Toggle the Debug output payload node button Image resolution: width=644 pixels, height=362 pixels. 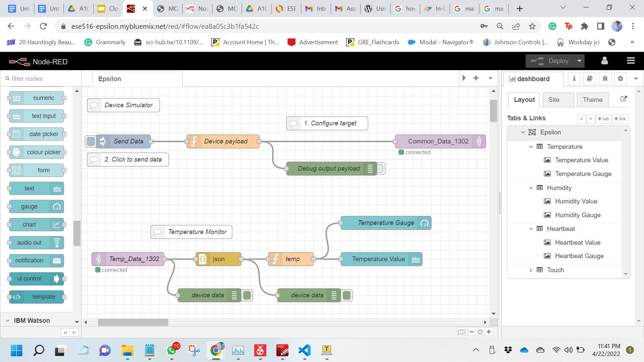pos(380,169)
